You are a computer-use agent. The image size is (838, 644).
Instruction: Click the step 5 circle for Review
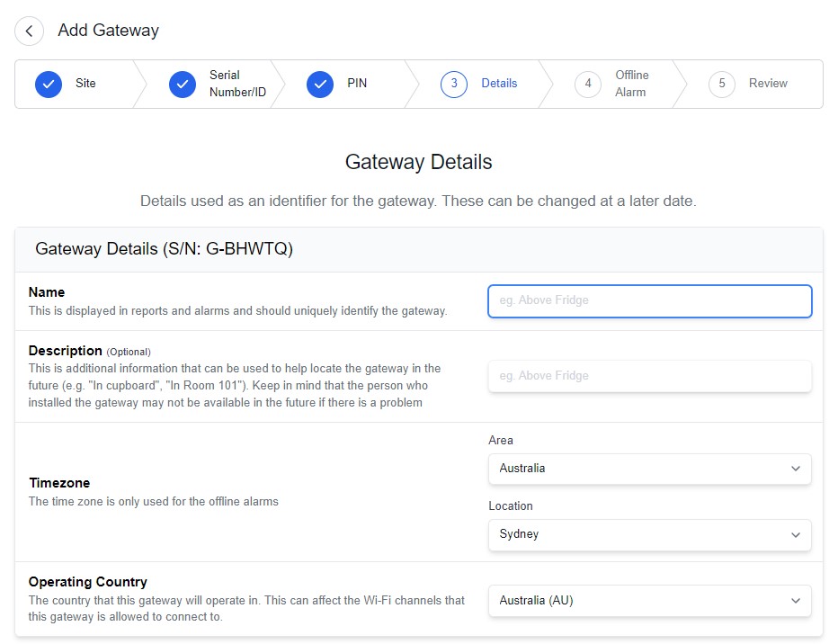722,84
